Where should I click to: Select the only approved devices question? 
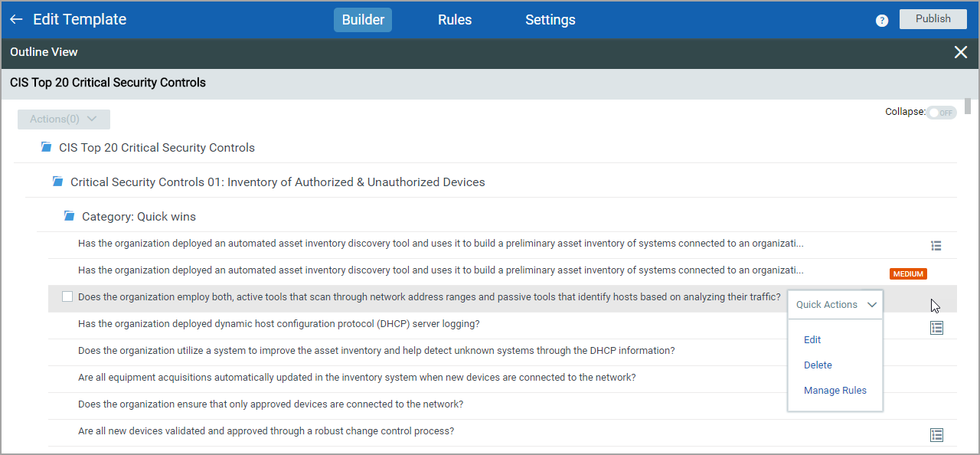(x=270, y=404)
